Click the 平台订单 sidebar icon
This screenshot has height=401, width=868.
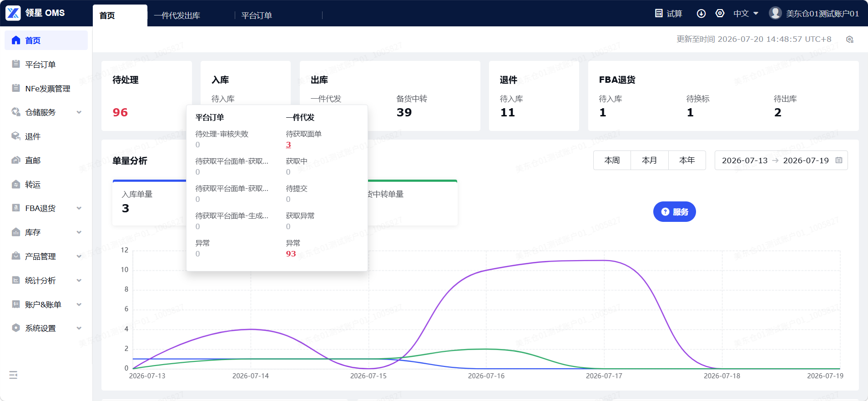16,64
